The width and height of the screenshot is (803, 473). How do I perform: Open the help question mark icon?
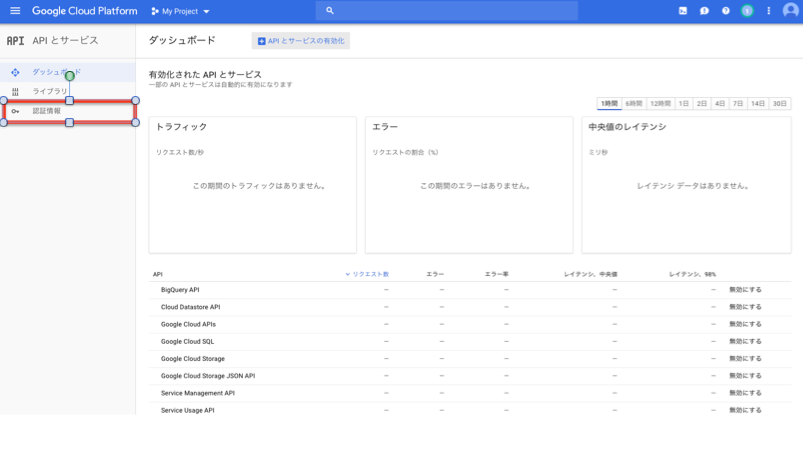[x=726, y=11]
